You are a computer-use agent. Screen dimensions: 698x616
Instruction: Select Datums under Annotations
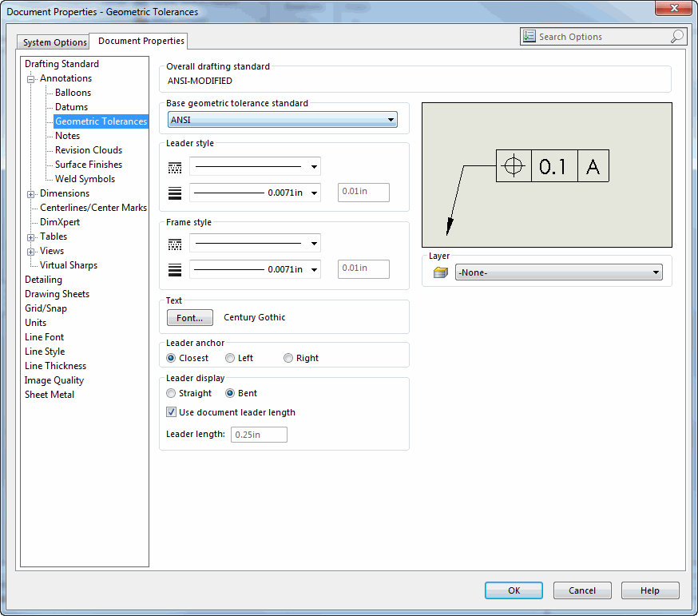pyautogui.click(x=71, y=107)
